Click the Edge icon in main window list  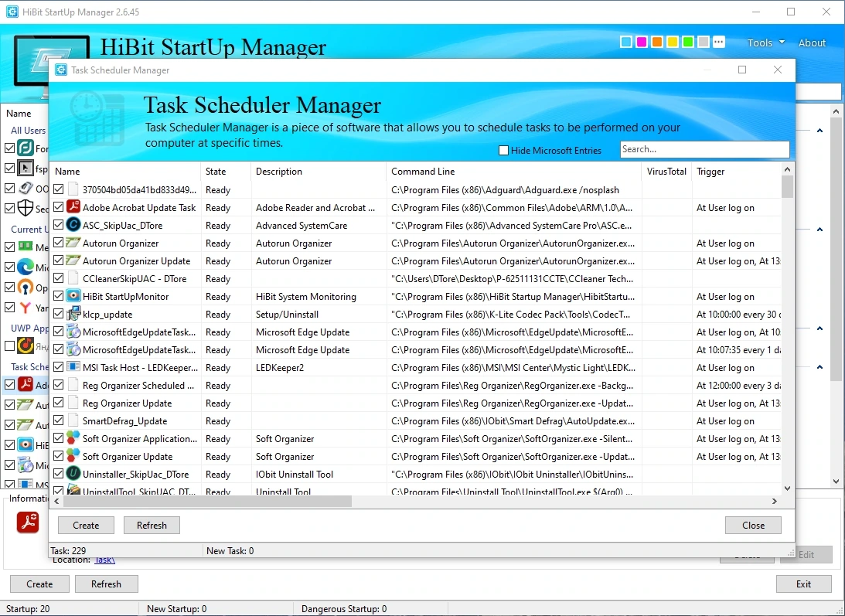[26, 267]
